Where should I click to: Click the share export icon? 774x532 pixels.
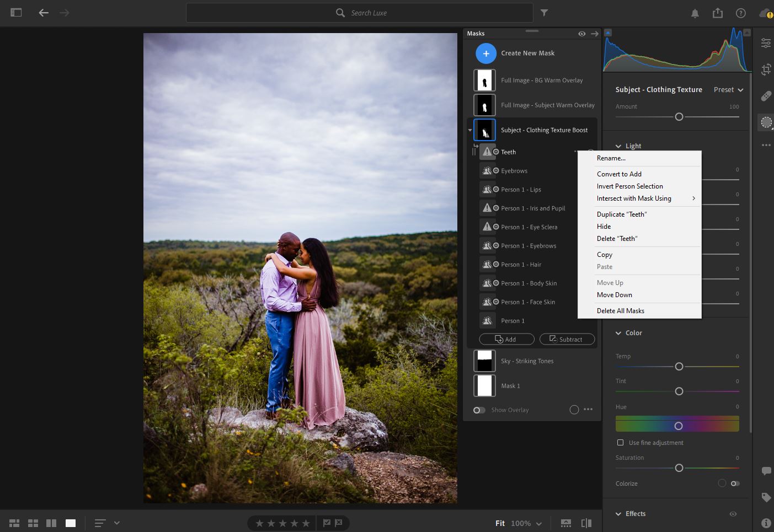coord(717,13)
